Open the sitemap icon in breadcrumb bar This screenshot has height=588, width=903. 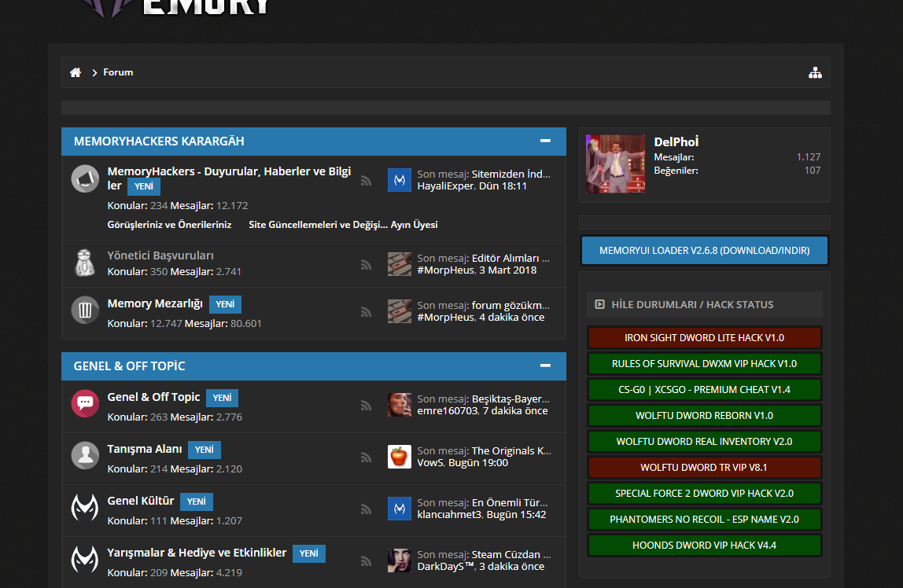pos(815,72)
